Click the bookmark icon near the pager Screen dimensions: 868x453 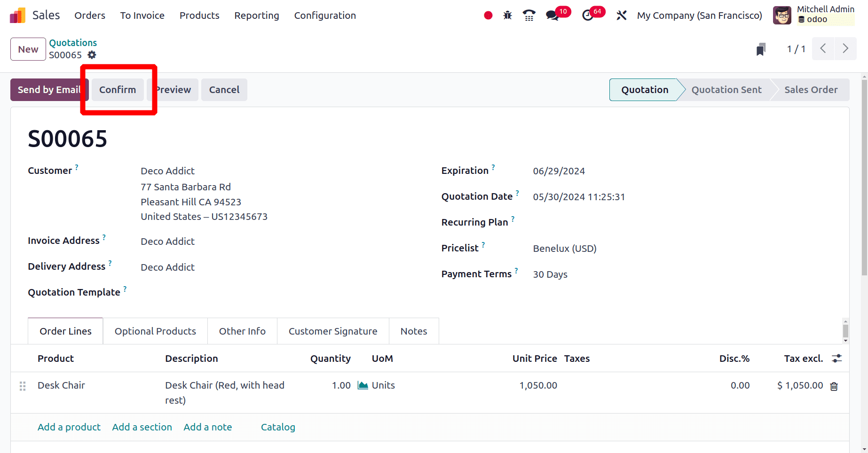point(761,49)
